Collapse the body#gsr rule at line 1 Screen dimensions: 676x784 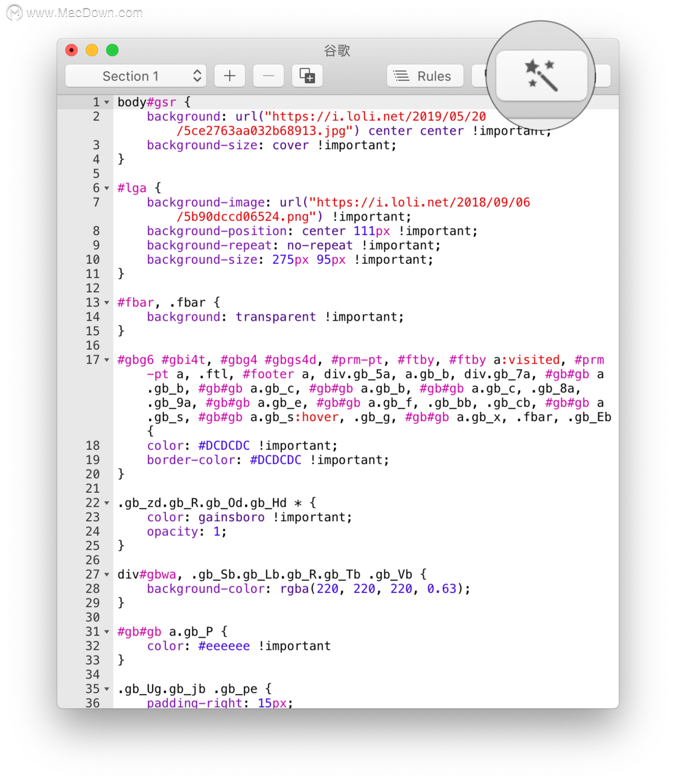pos(107,103)
